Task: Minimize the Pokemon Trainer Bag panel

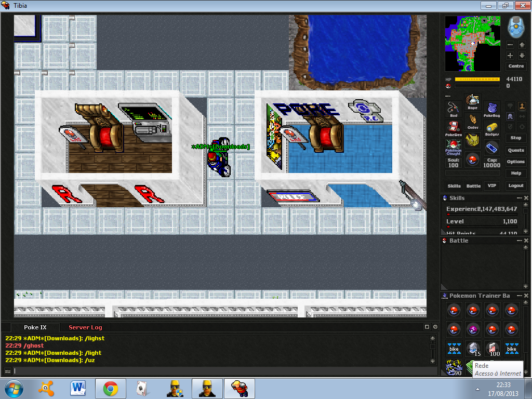Action: point(519,296)
